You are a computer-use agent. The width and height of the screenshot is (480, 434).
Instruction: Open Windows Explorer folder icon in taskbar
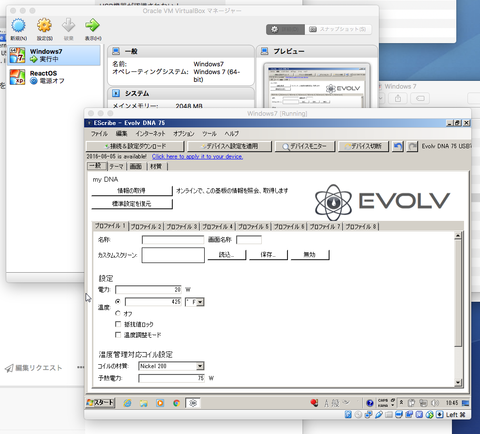point(144,403)
